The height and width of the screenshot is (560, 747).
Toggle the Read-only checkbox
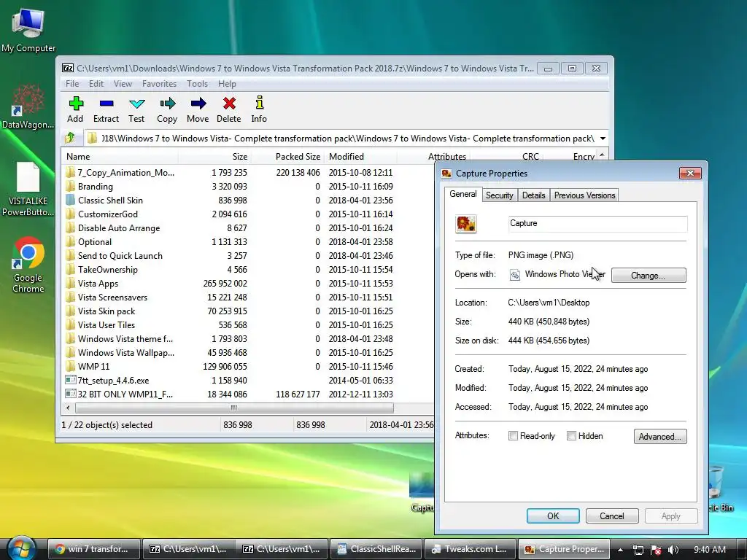(513, 436)
